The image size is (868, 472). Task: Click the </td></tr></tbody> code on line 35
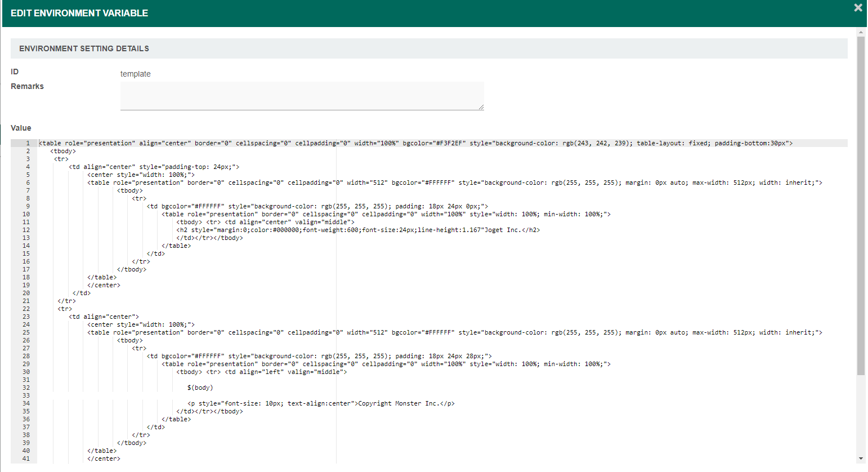click(x=209, y=411)
